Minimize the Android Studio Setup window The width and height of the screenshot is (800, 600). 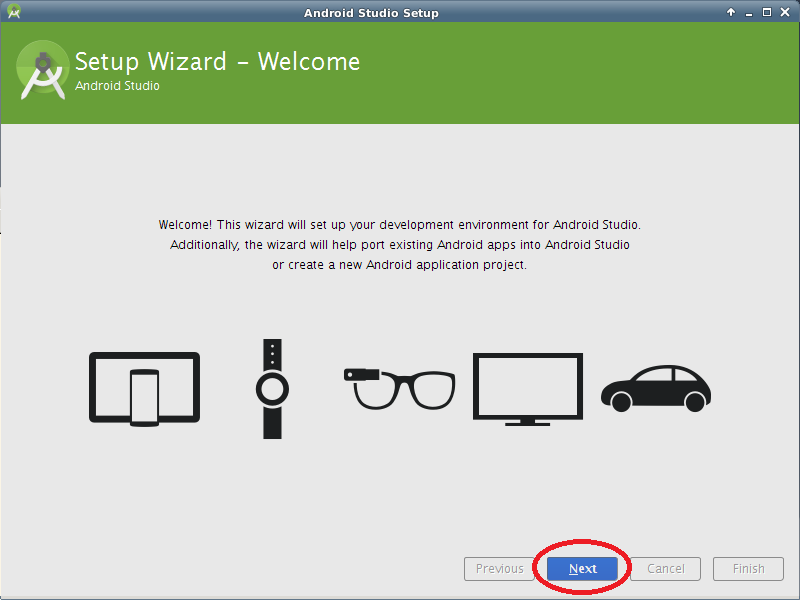pyautogui.click(x=749, y=13)
